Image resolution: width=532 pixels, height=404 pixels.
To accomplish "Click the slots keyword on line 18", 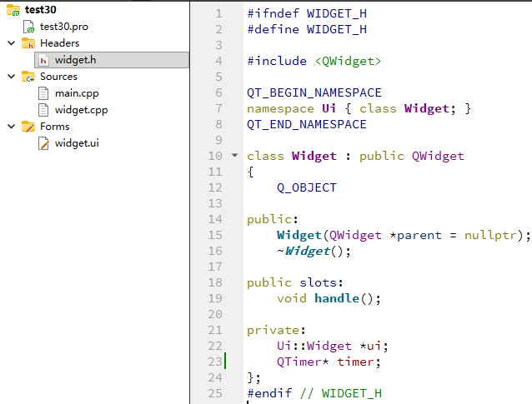I will pos(318,282).
